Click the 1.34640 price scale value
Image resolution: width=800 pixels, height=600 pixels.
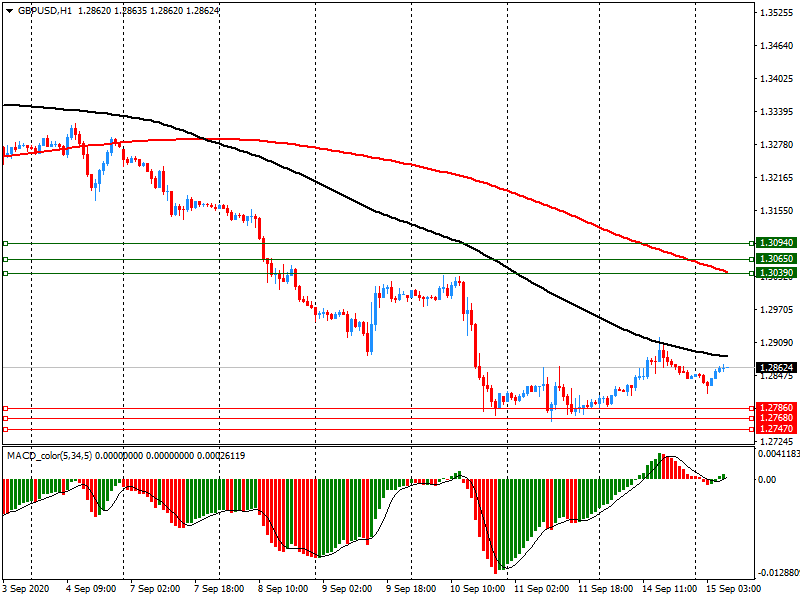coord(777,46)
